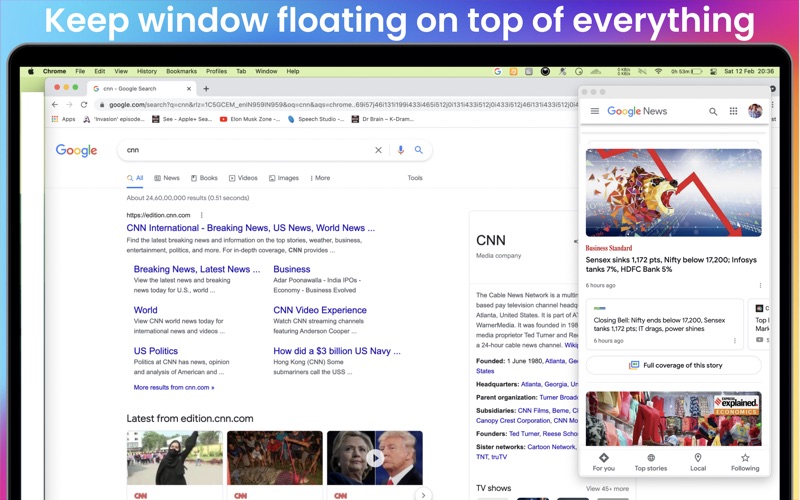Click Full coverage of this story
This screenshot has width=800, height=500.
click(x=673, y=365)
